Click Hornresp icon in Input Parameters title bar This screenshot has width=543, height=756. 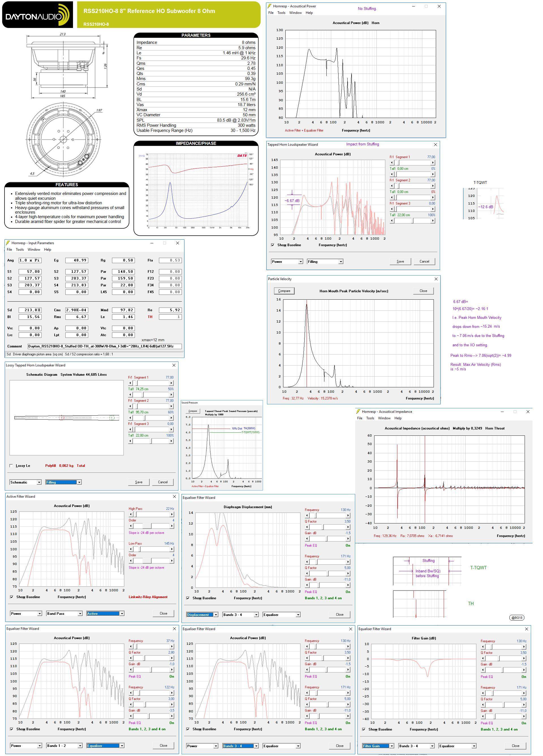click(x=8, y=243)
